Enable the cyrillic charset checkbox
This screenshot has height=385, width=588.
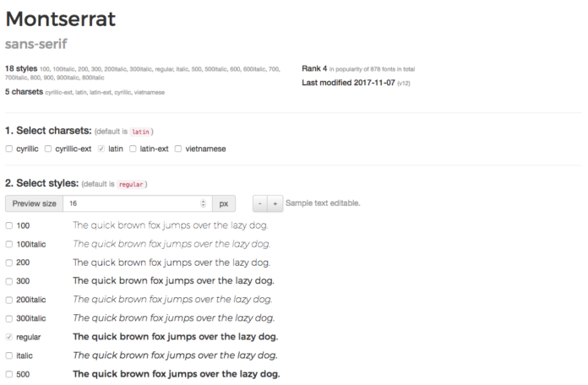tap(8, 149)
